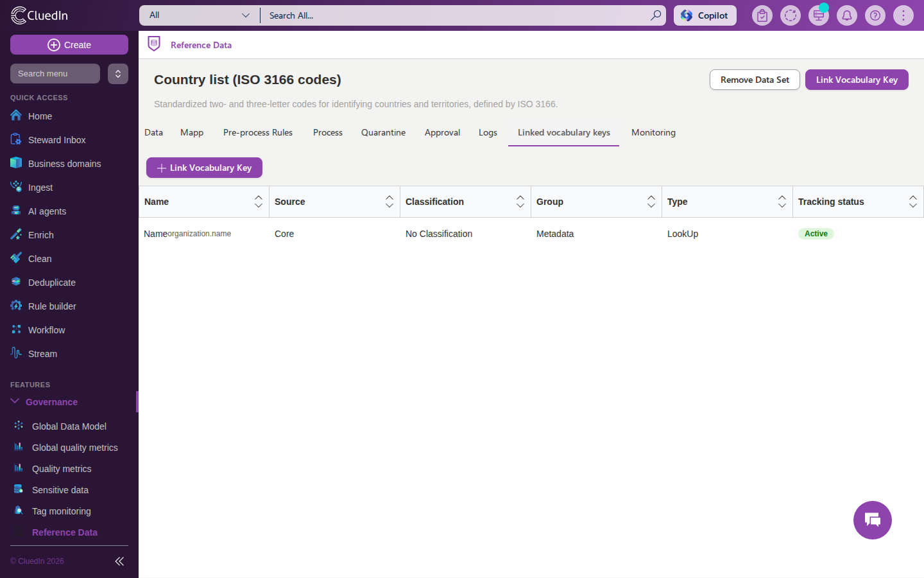Open the "All" search scope dropdown
Image resolution: width=924 pixels, height=578 pixels.
tap(200, 15)
